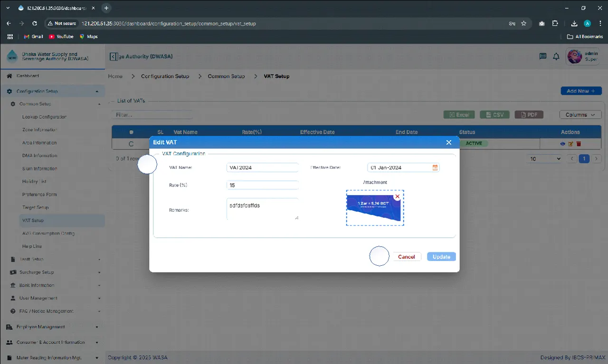Screen dimensions: 608x364
Task: Export the VAT list to Excel
Action: point(459,115)
